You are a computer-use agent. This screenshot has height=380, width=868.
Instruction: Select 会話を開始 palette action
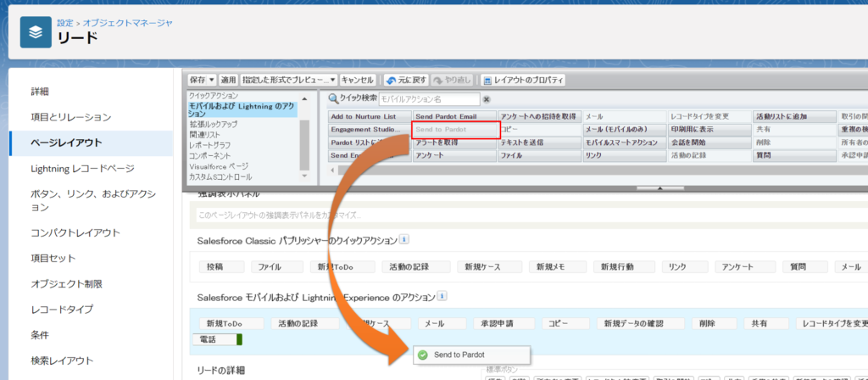tap(709, 142)
